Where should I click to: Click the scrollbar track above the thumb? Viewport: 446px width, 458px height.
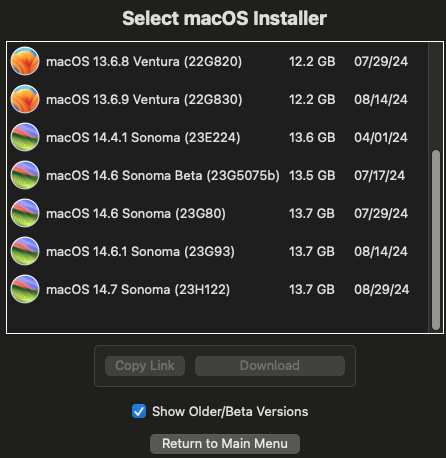click(436, 97)
